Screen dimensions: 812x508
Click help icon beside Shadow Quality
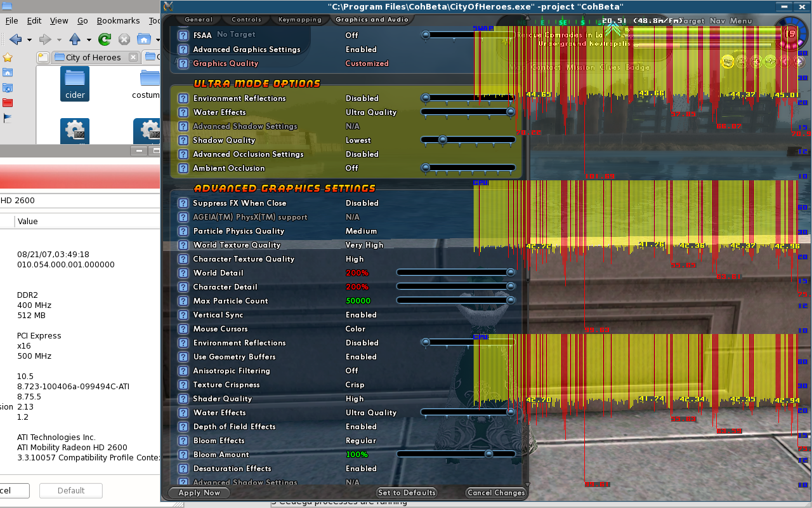point(183,140)
